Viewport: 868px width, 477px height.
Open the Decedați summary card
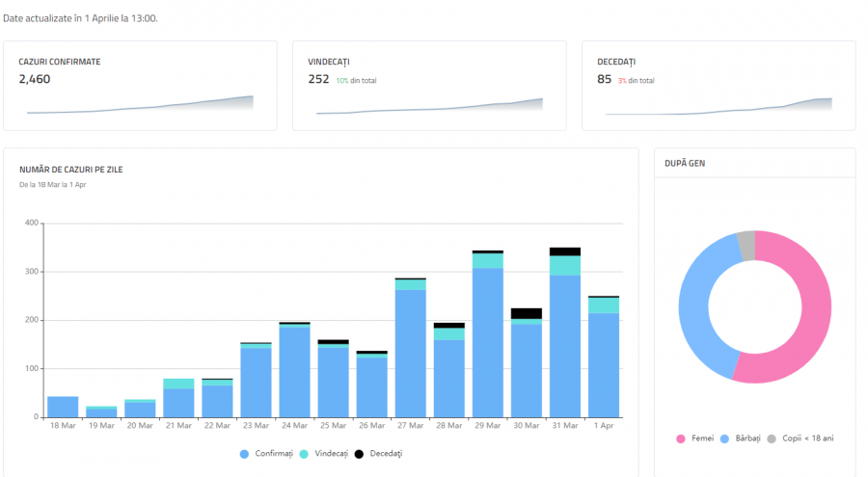click(719, 85)
